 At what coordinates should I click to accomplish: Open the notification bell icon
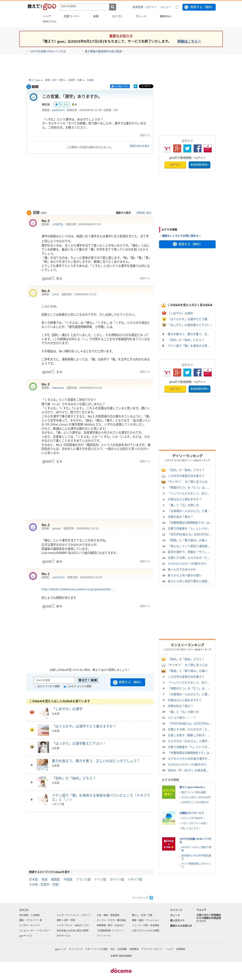[177, 7]
